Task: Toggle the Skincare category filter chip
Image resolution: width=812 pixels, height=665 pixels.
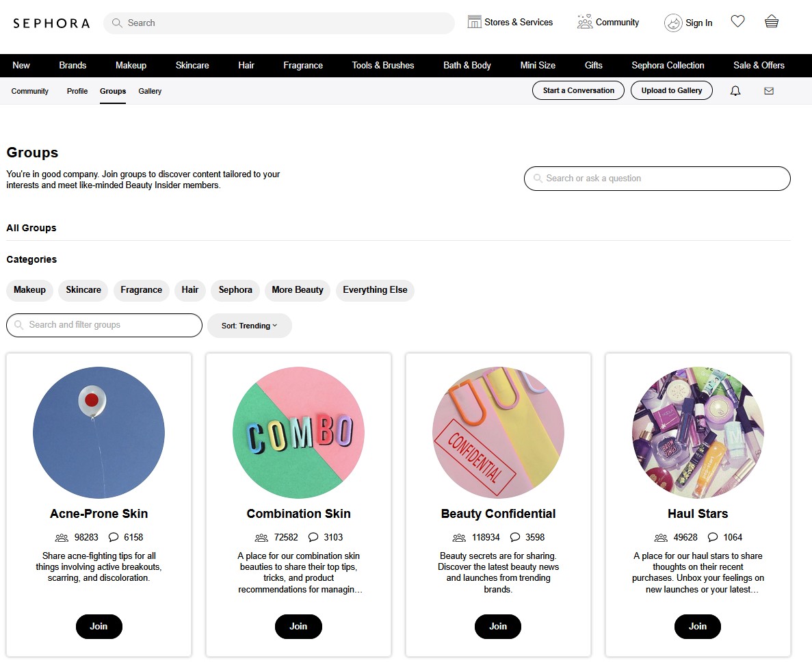Action: [83, 290]
